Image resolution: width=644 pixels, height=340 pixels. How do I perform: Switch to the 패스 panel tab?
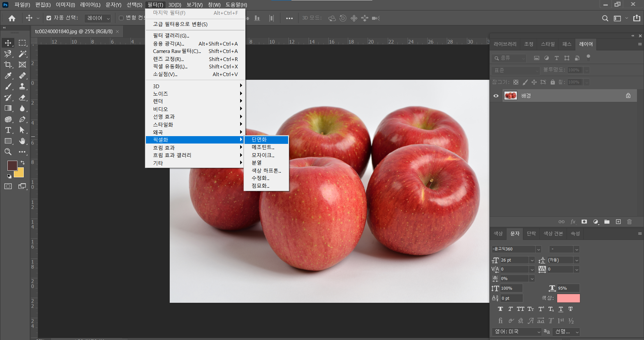(x=567, y=44)
